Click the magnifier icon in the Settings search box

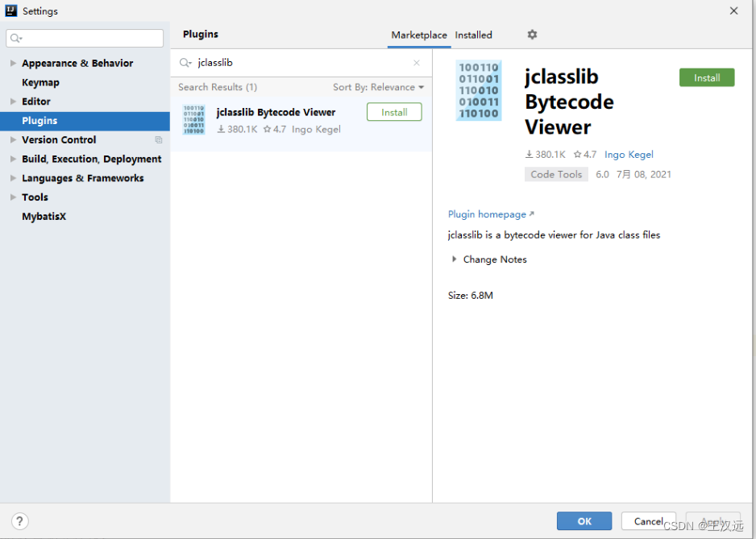(x=16, y=38)
